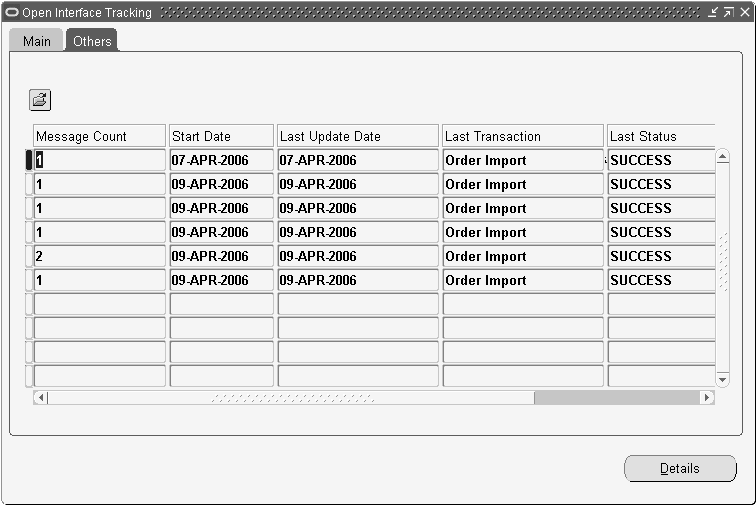Image resolution: width=756 pixels, height=505 pixels.
Task: Select the Message Count column header
Action: 99,136
